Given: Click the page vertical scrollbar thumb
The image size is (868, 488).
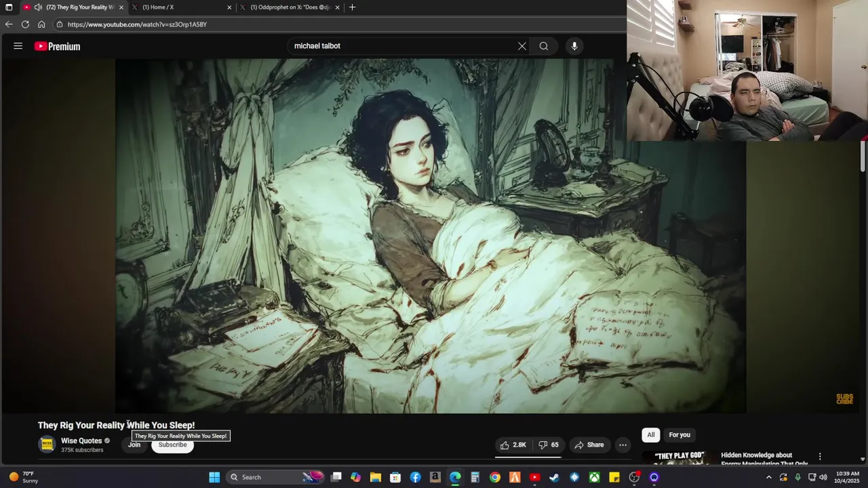Looking at the screenshot, I should click(x=863, y=156).
